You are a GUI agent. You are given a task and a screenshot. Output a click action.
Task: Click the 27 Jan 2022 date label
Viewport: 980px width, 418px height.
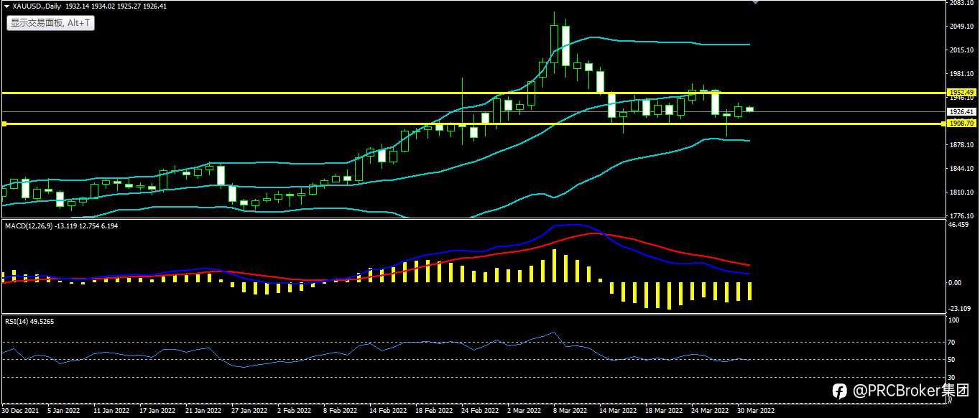pyautogui.click(x=249, y=411)
